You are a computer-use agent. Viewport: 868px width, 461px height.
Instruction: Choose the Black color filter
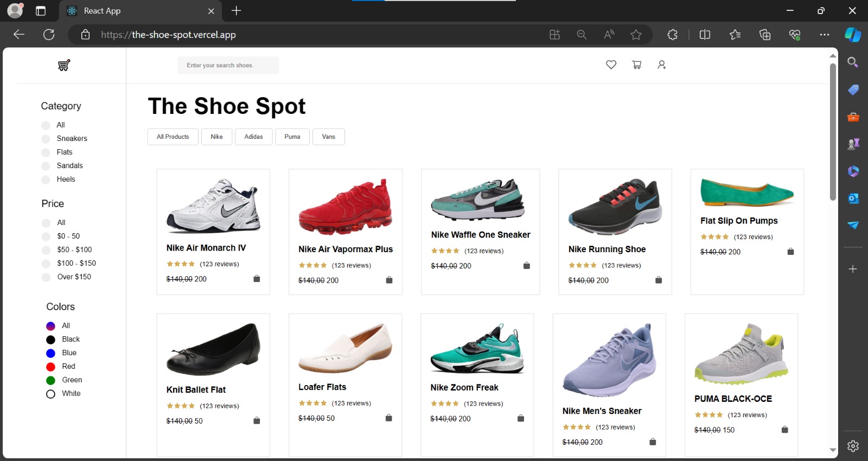pos(50,340)
